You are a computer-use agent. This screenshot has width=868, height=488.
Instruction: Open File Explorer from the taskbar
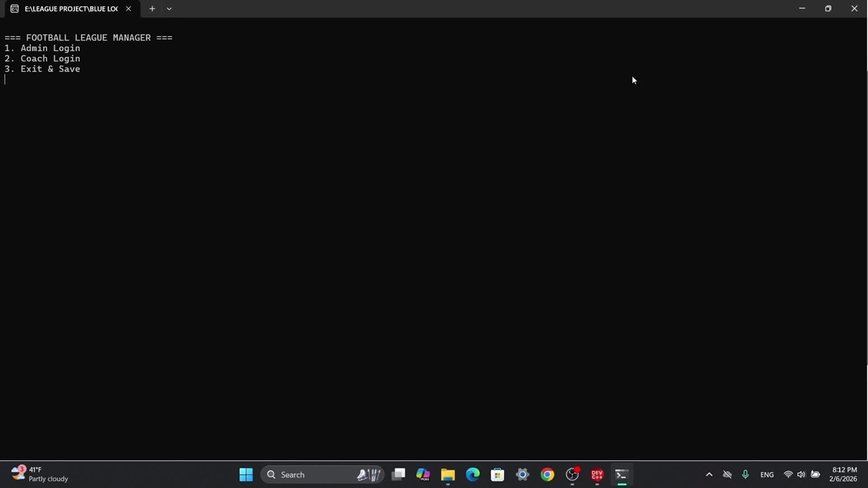448,474
